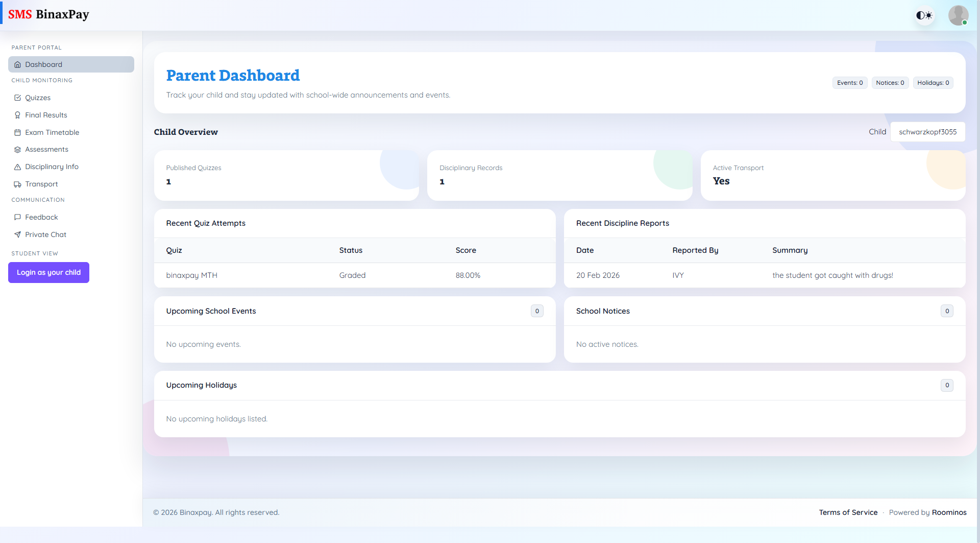Image resolution: width=980 pixels, height=543 pixels.
Task: Click the Holidays: 0 badge
Action: coord(933,82)
